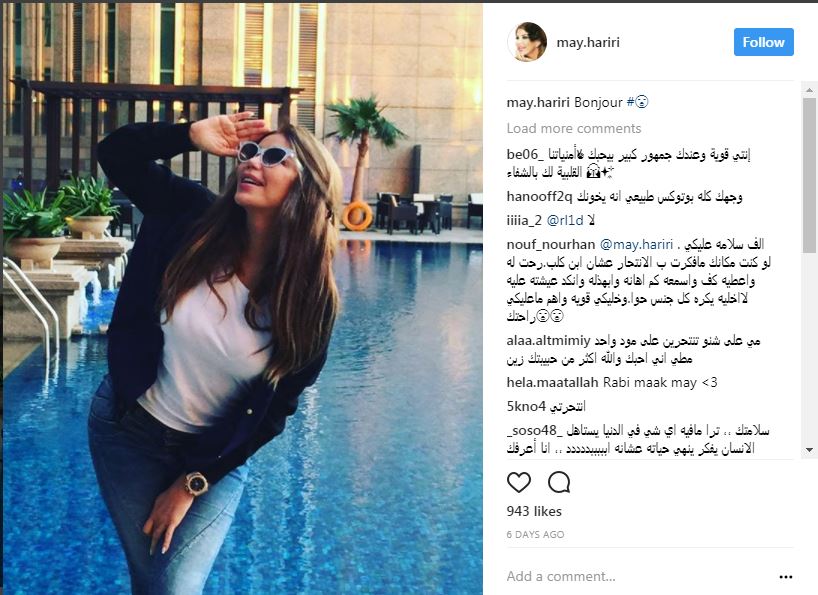Click the comment speech bubble icon
The width and height of the screenshot is (818, 595).
(x=559, y=482)
